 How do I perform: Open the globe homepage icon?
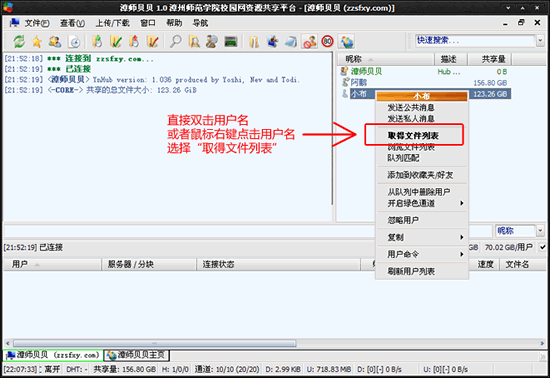click(347, 42)
